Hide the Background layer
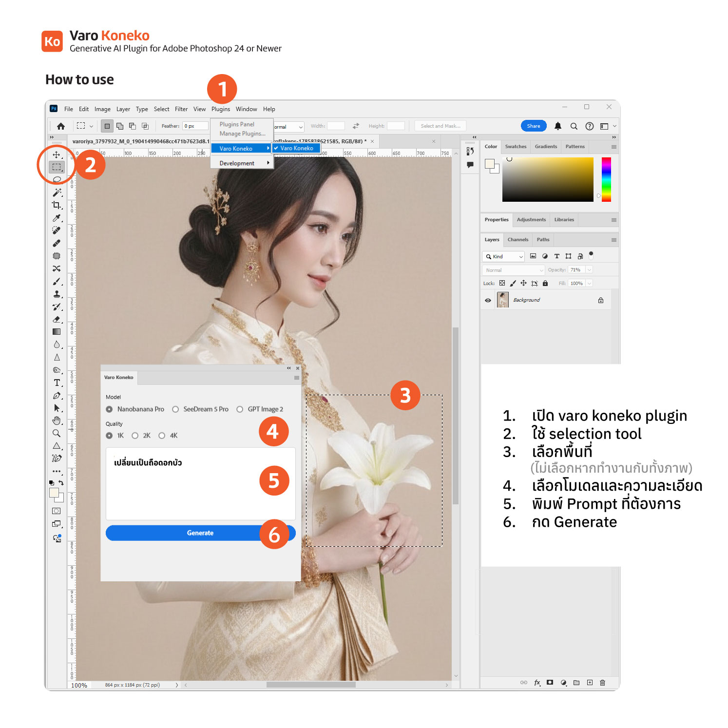The height and width of the screenshot is (728, 728). [488, 300]
